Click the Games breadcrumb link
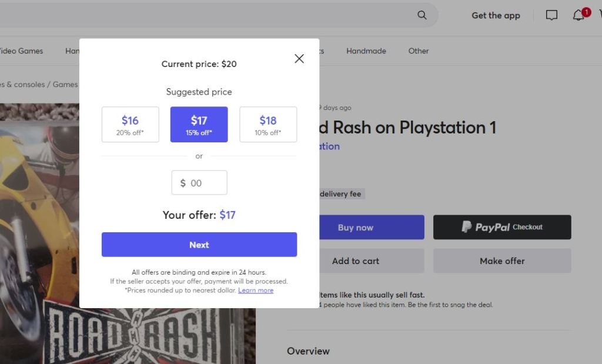Image resolution: width=602 pixels, height=364 pixels. pyautogui.click(x=65, y=85)
